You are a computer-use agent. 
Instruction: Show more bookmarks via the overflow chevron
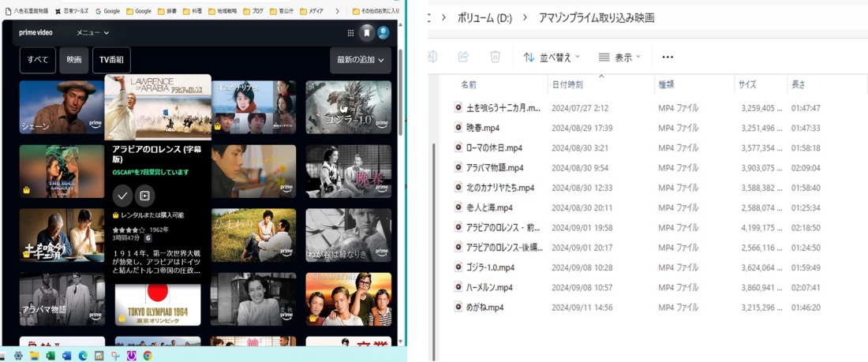[338, 11]
